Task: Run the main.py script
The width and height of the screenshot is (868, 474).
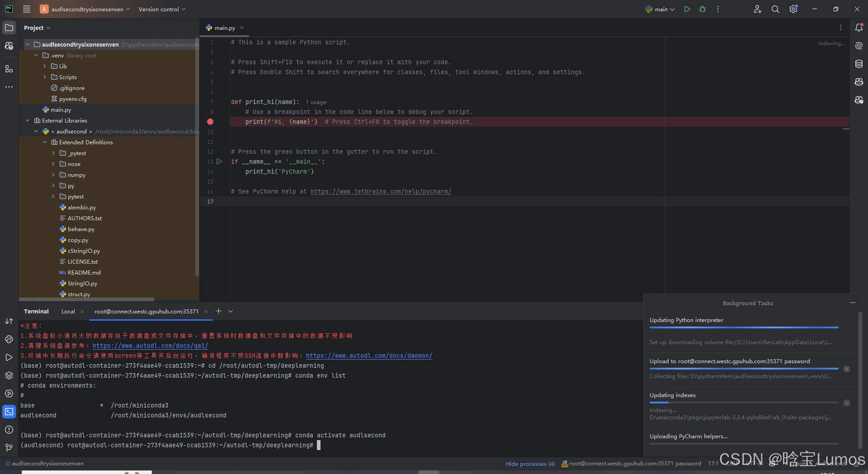Action: 687,9
